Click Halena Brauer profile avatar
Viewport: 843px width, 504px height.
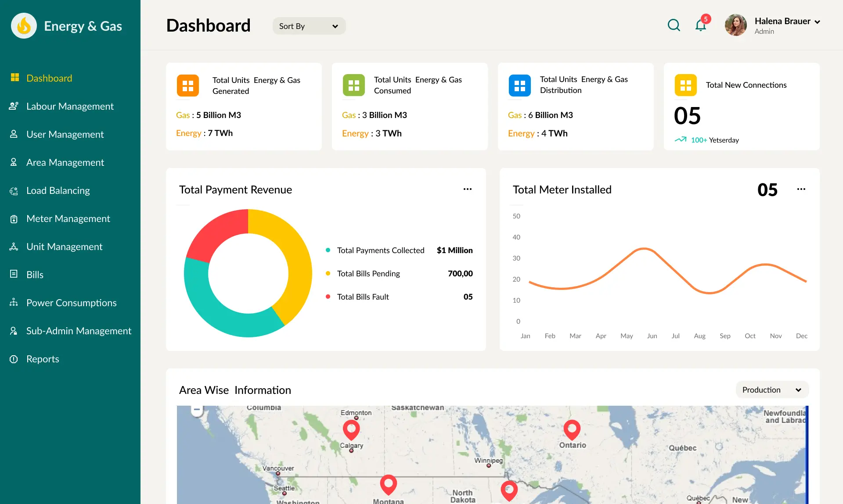(x=735, y=25)
